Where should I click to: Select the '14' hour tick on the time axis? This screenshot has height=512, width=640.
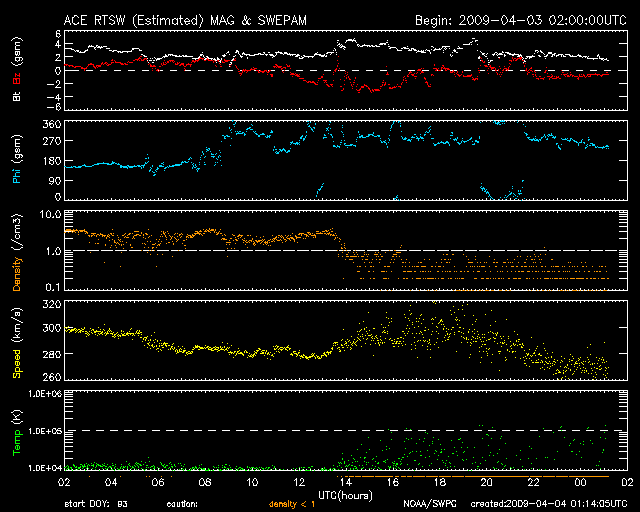point(346,483)
